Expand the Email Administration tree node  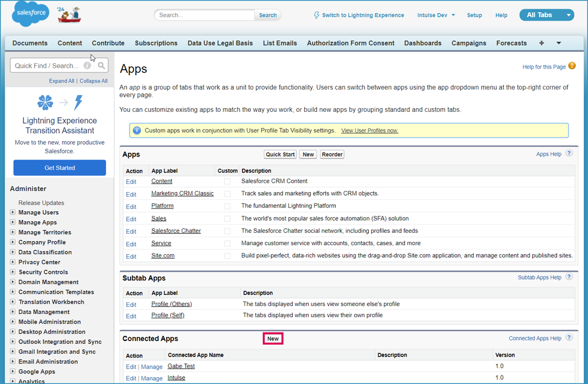(13, 362)
